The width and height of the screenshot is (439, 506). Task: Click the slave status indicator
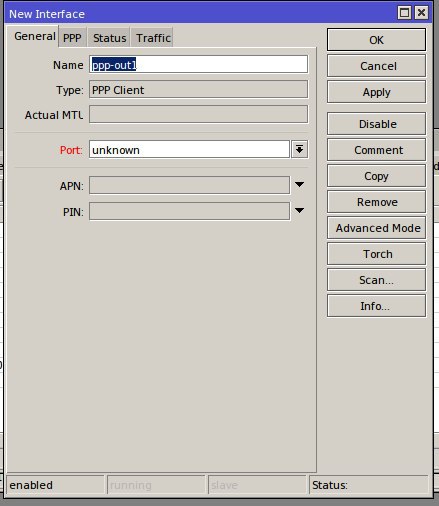pos(257,485)
